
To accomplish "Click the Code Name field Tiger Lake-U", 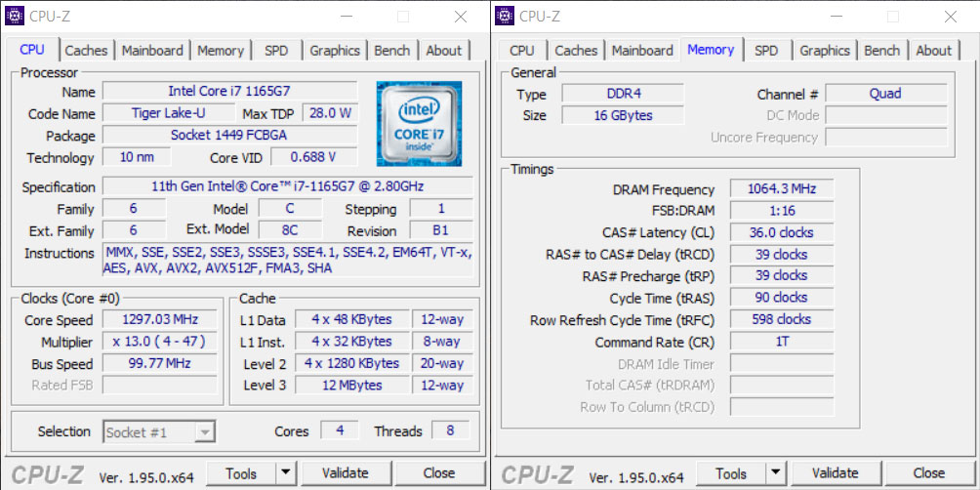I will [169, 113].
